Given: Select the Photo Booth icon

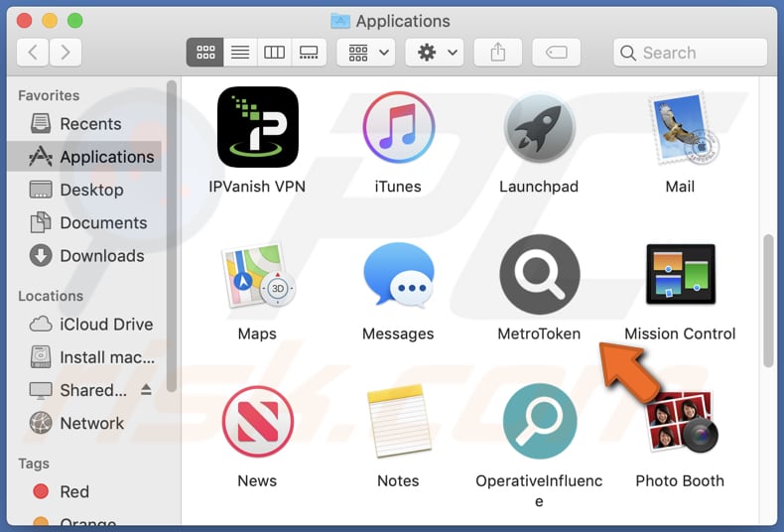Looking at the screenshot, I should click(681, 422).
